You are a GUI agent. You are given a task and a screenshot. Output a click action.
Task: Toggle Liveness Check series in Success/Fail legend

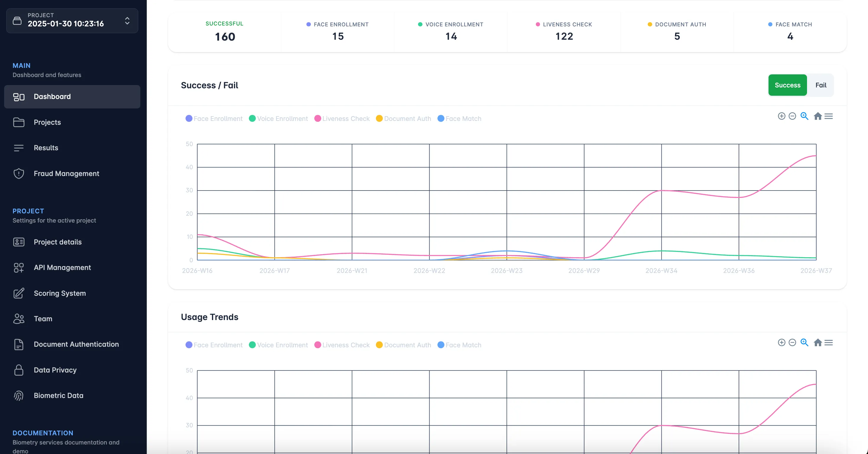pyautogui.click(x=342, y=119)
